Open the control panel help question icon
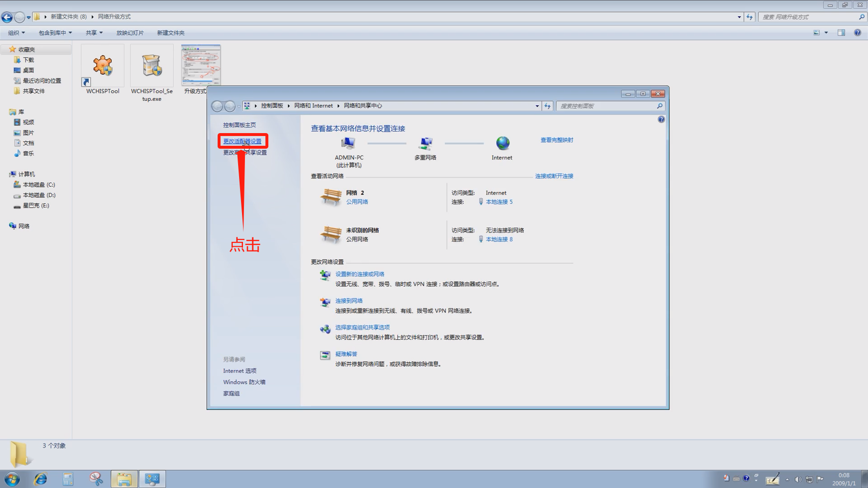Screen dimensions: 868x488 coord(661,119)
